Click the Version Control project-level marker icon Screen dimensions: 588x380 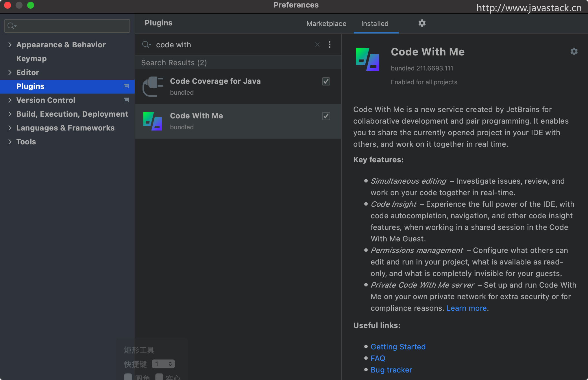[x=126, y=100]
